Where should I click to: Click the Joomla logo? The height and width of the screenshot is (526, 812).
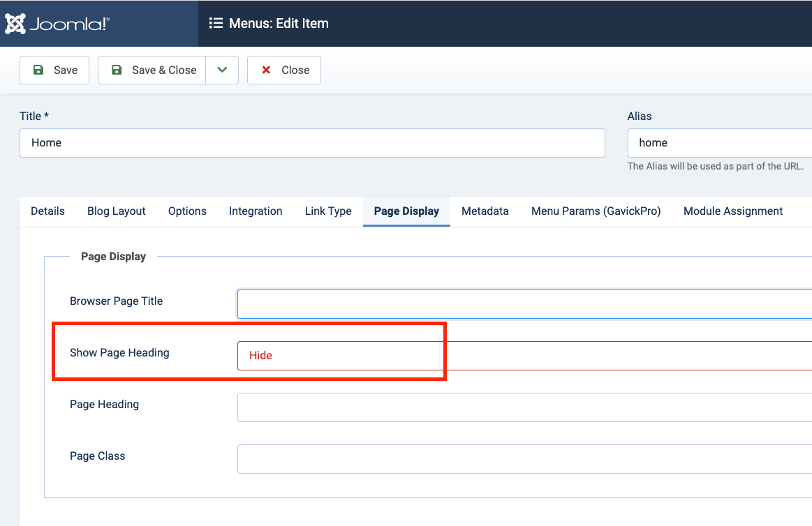point(57,24)
